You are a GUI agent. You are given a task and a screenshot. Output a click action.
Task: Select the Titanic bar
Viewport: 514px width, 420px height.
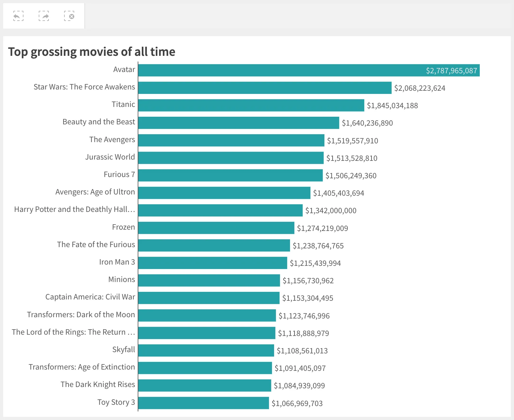[x=251, y=104]
